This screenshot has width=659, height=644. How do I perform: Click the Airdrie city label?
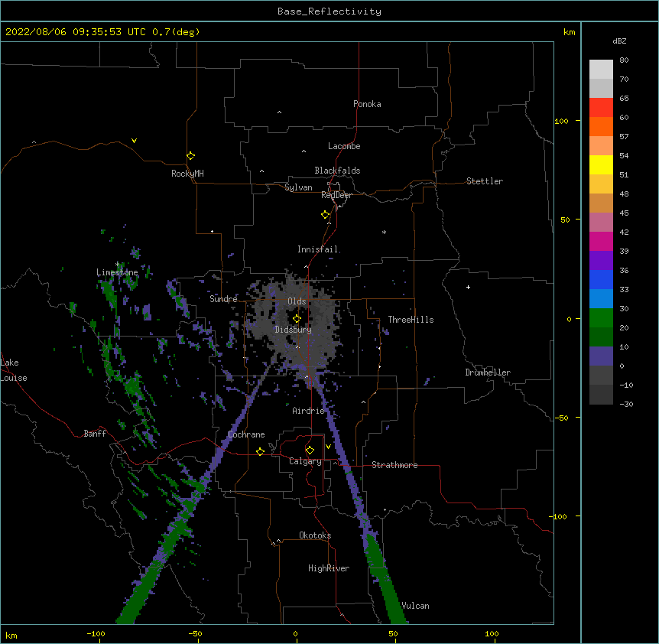coord(309,411)
